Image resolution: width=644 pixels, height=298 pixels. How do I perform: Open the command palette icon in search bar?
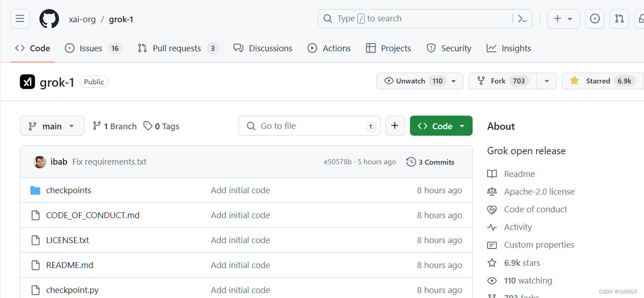(x=522, y=19)
